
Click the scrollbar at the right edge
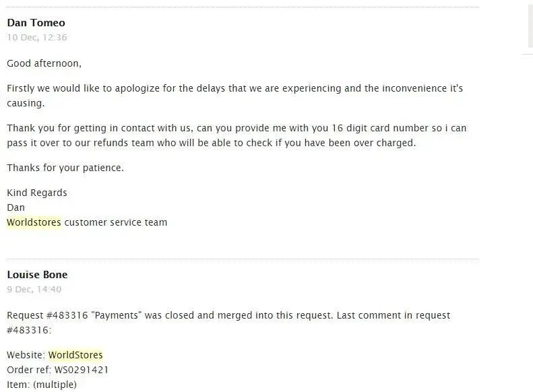[530, 27]
